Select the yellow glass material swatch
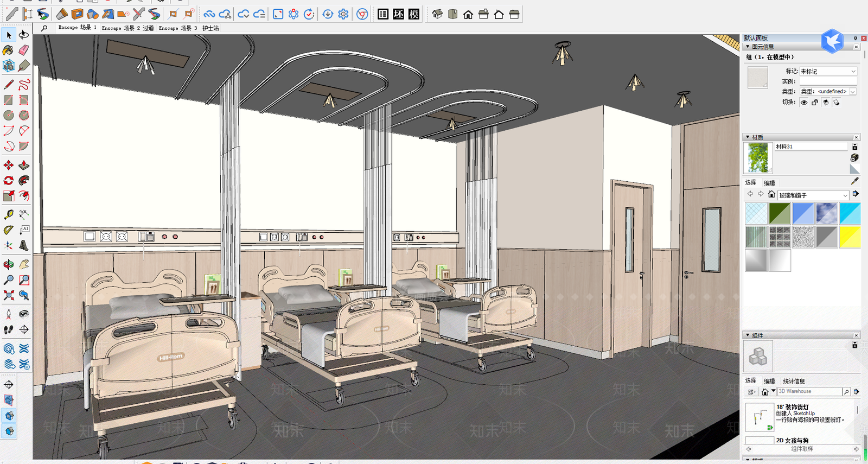868x464 pixels. click(x=850, y=237)
